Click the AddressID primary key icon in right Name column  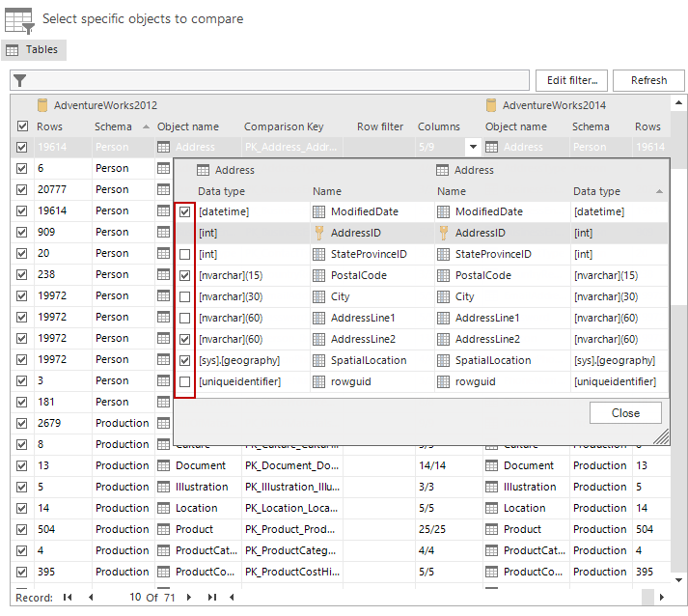[x=444, y=233]
